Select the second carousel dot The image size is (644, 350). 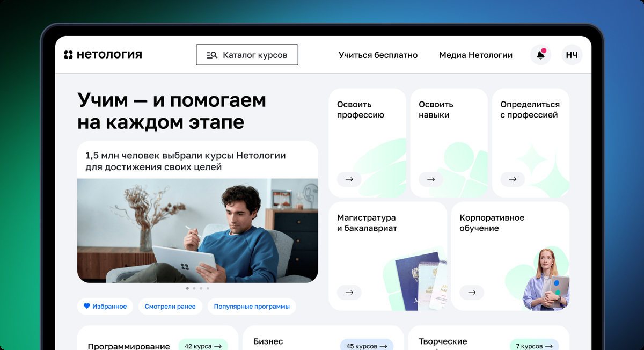(194, 288)
